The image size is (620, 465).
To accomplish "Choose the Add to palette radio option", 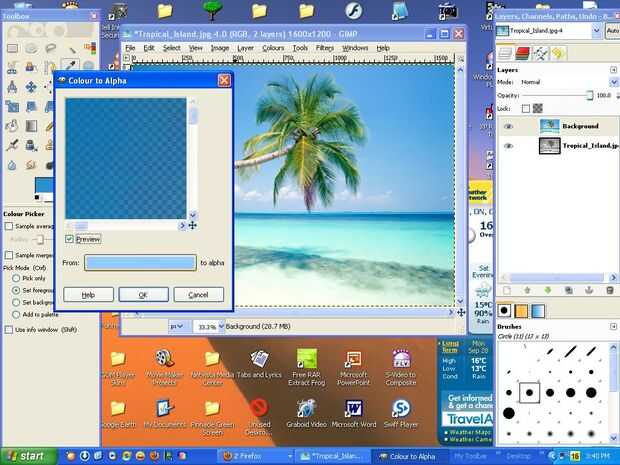I will pos(16,315).
